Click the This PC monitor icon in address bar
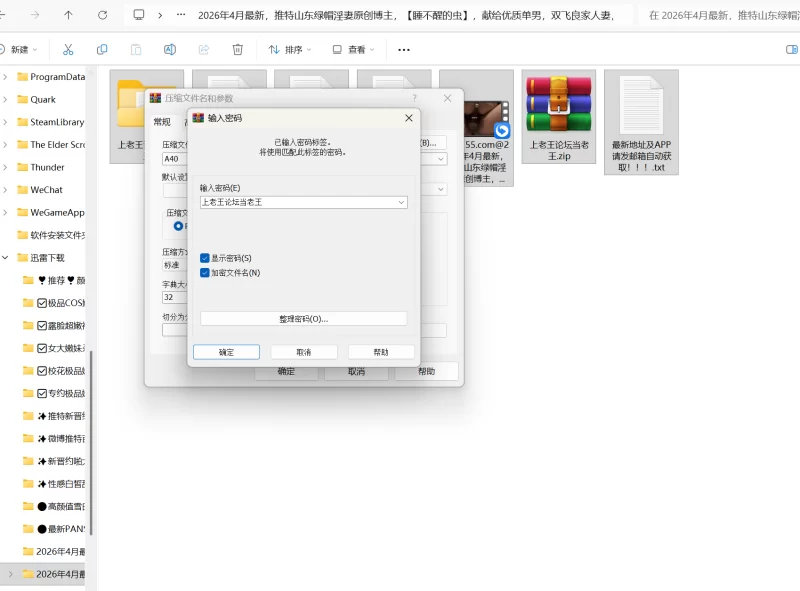Image resolution: width=800 pixels, height=591 pixels. (x=139, y=15)
